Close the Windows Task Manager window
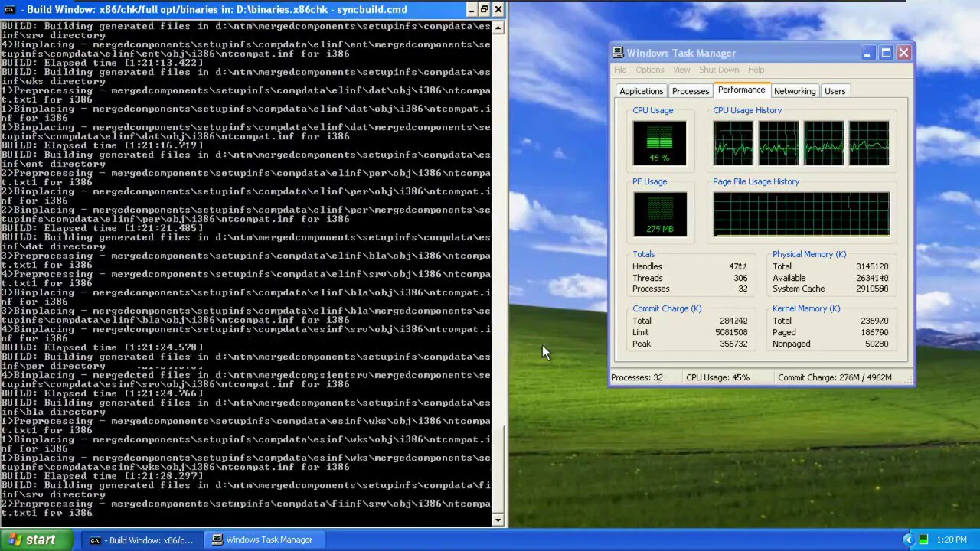980x551 pixels. click(904, 53)
